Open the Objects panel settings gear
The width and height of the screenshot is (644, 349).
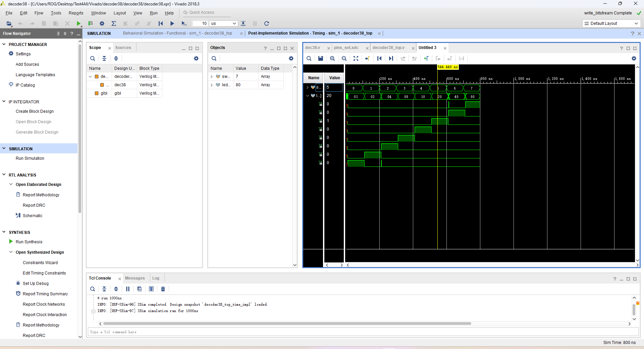pos(291,58)
